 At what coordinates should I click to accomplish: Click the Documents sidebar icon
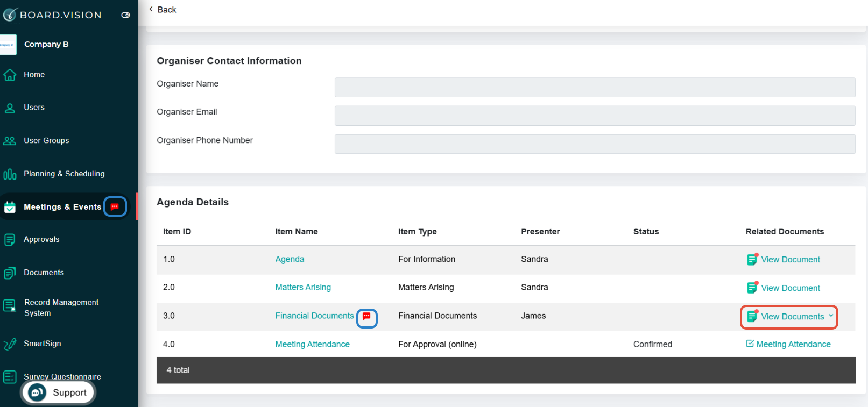pos(10,273)
